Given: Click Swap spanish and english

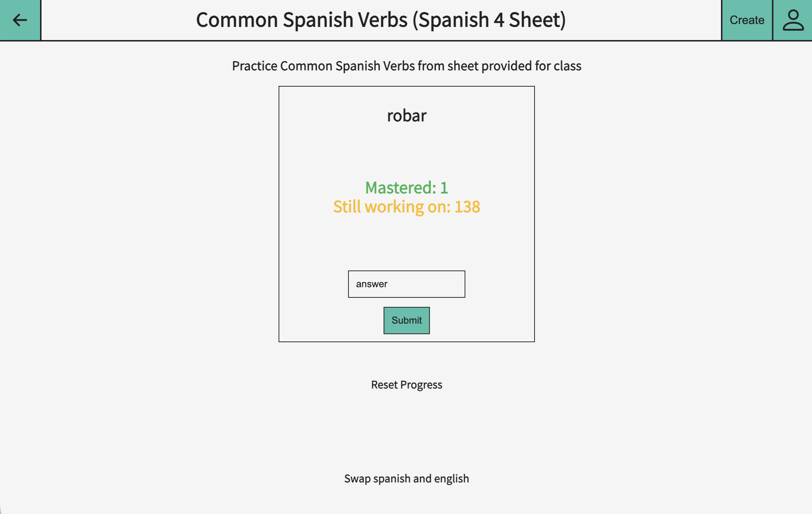Looking at the screenshot, I should pos(406,478).
